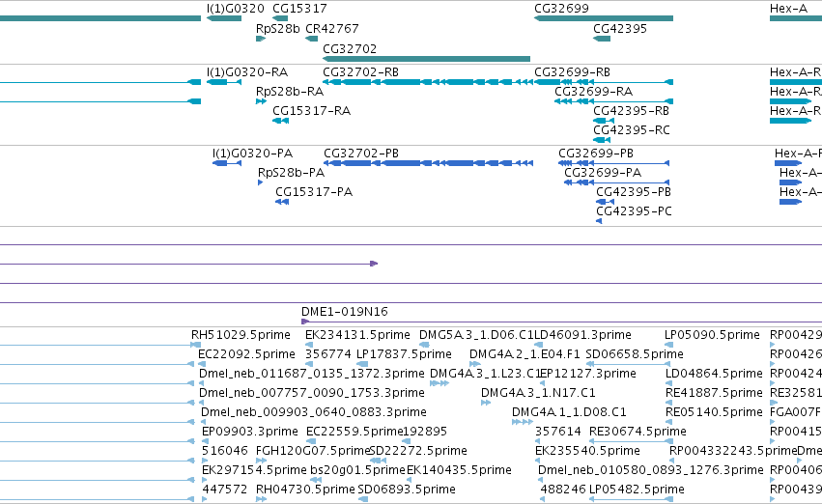Click EST RH04730.5prime label

pyautogui.click(x=305, y=490)
